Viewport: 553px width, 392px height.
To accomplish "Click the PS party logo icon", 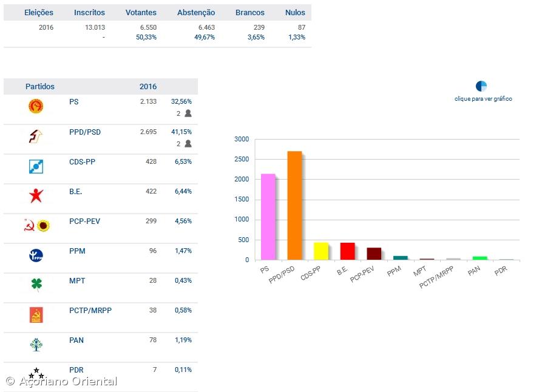I will pyautogui.click(x=36, y=107).
